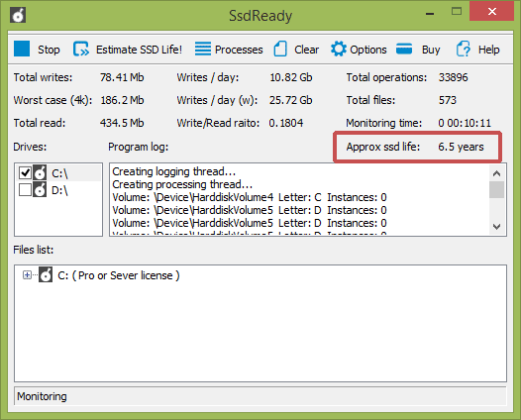Click program log scroll up arrow
This screenshot has height=420, width=521.
coord(497,173)
